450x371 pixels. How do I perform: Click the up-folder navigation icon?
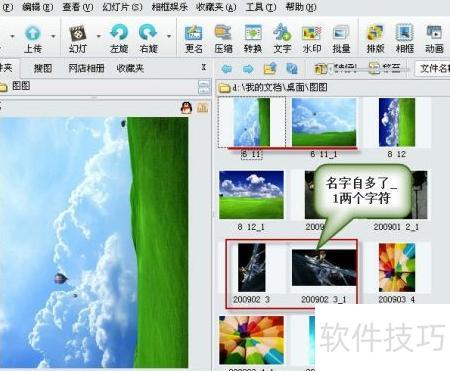click(x=270, y=68)
